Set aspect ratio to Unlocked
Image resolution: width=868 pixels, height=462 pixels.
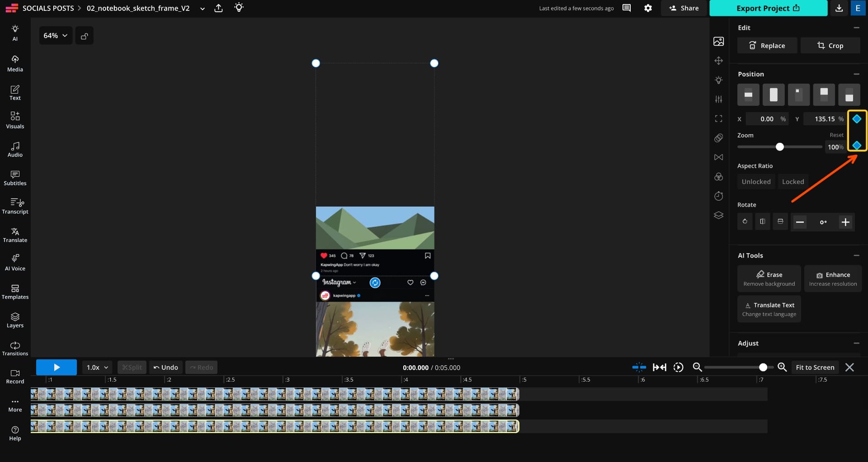[x=756, y=182]
